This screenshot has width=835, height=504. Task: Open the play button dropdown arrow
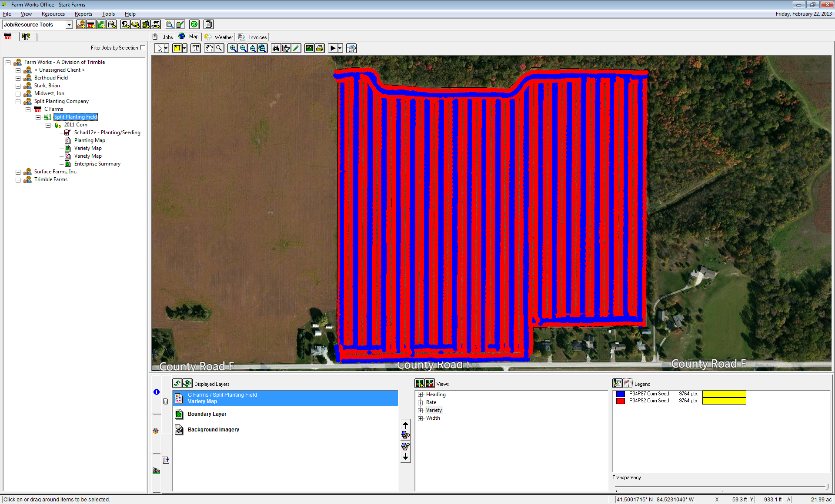pos(341,48)
